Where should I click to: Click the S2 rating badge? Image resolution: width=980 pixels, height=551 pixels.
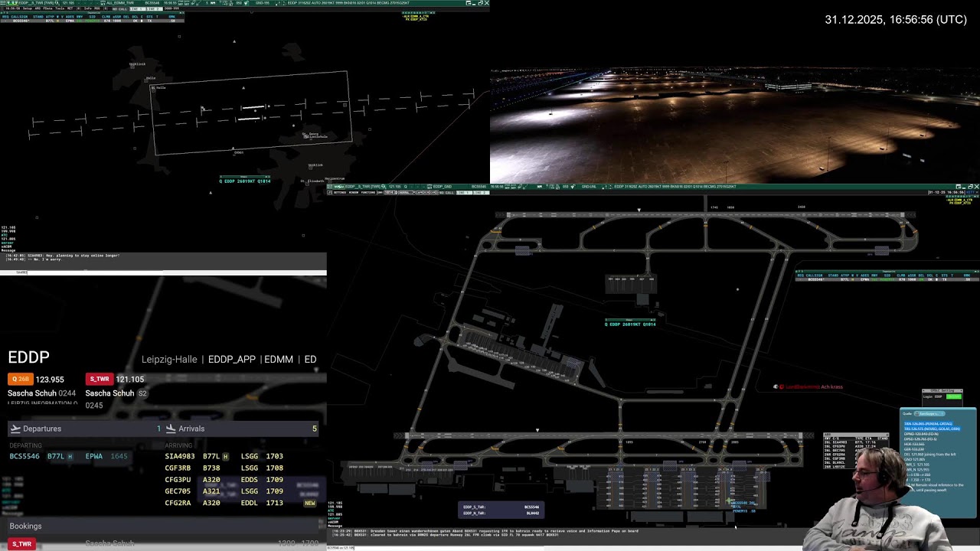[x=142, y=393]
